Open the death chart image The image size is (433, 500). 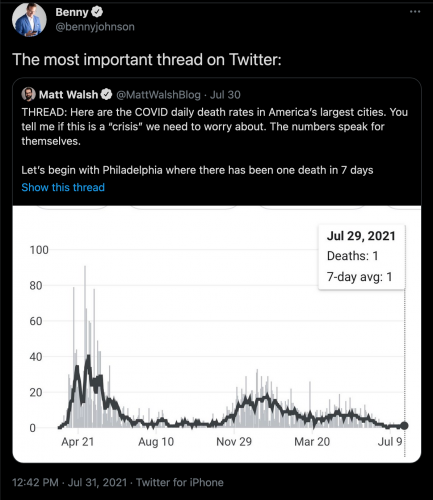tap(217, 334)
